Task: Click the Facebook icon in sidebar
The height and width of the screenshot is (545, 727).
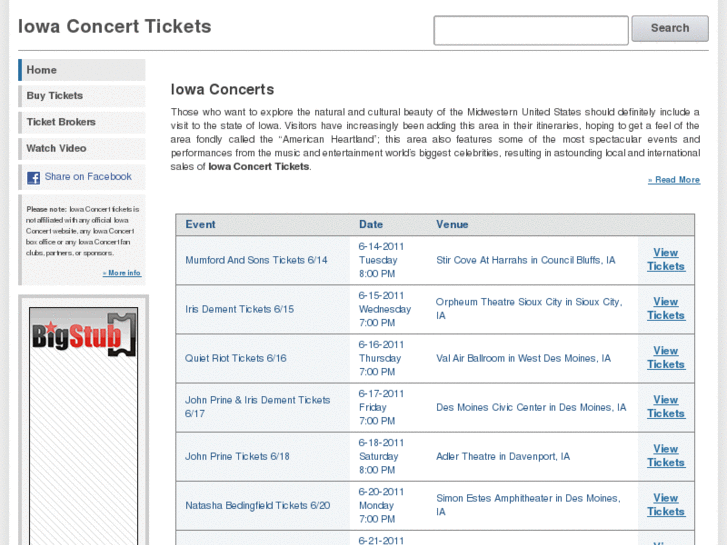Action: [34, 178]
